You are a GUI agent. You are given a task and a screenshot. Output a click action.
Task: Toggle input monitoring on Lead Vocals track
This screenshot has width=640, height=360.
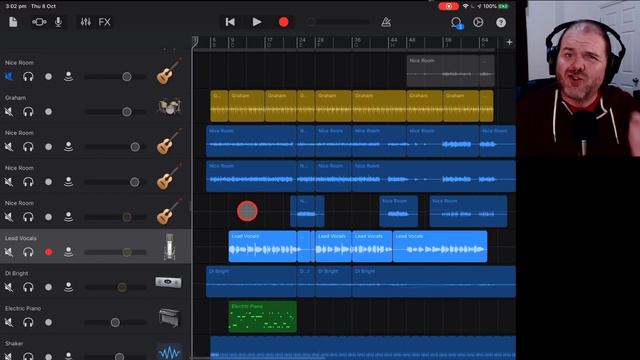[x=69, y=252]
